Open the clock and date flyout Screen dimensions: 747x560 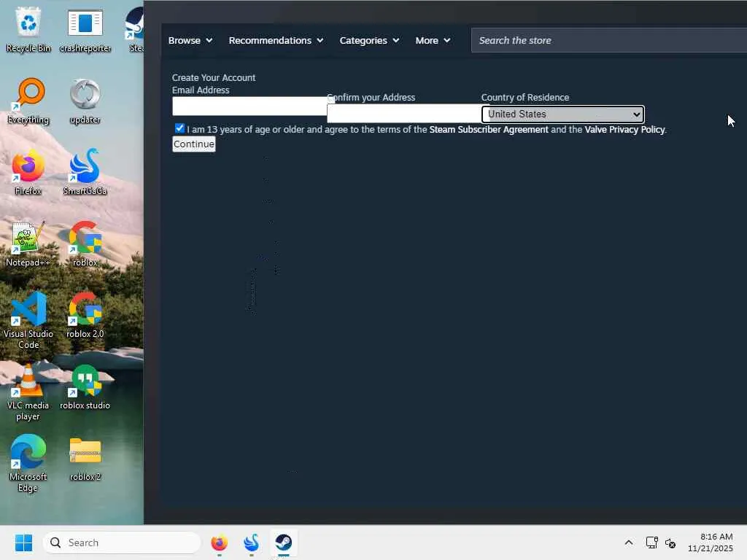tap(711, 542)
